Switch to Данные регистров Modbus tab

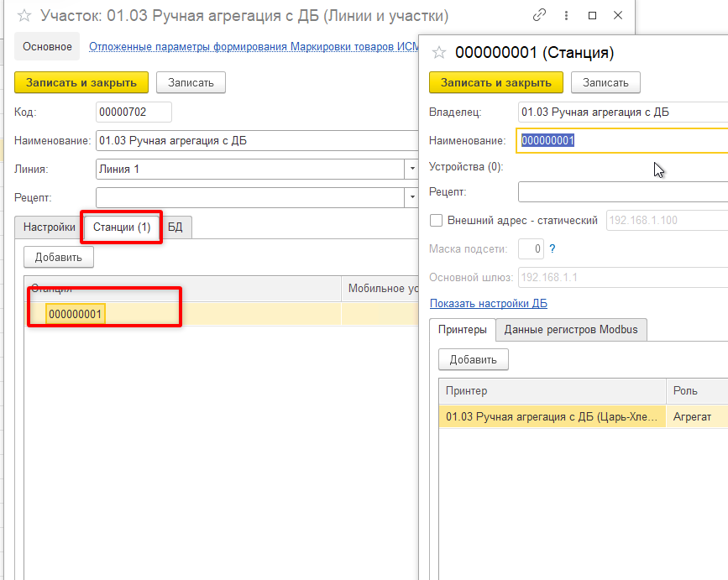click(570, 330)
